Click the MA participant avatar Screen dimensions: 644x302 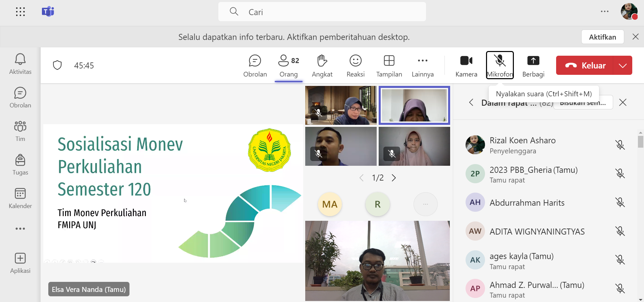point(330,204)
